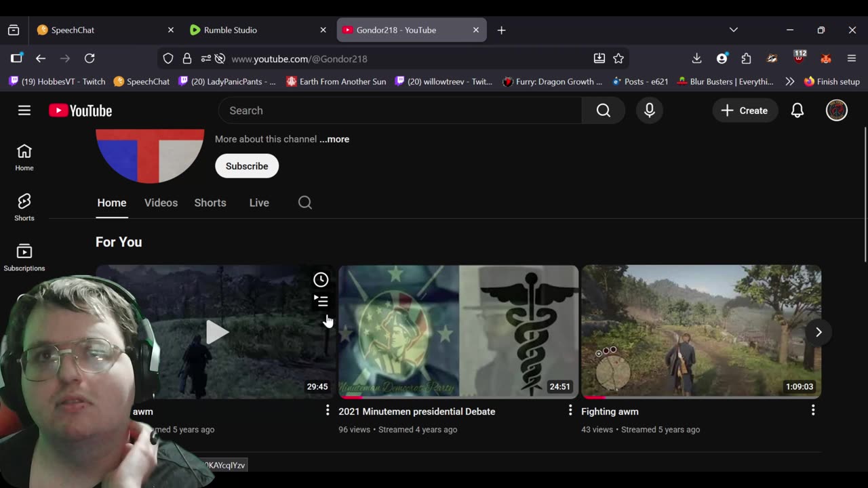Show next For You videos
This screenshot has height=488, width=868.
tap(818, 332)
